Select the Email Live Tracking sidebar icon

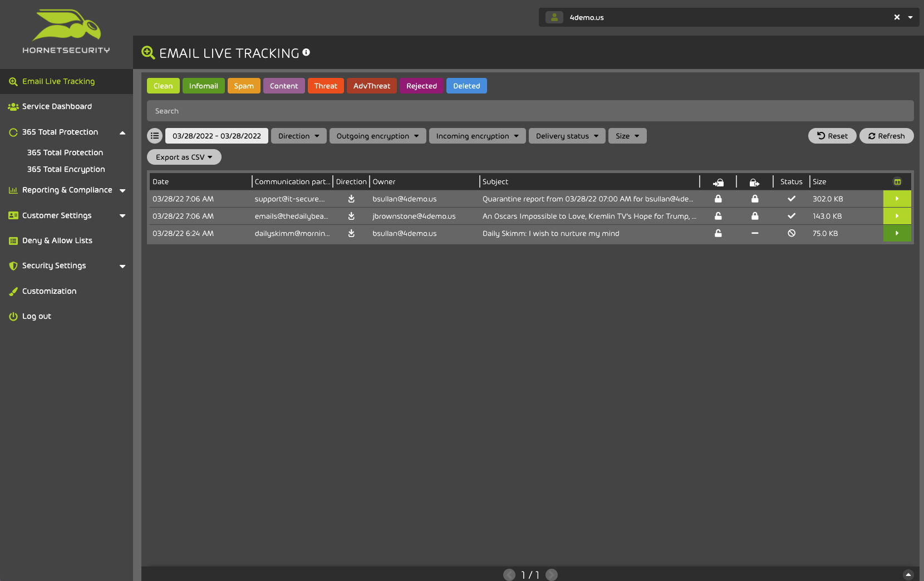[13, 81]
